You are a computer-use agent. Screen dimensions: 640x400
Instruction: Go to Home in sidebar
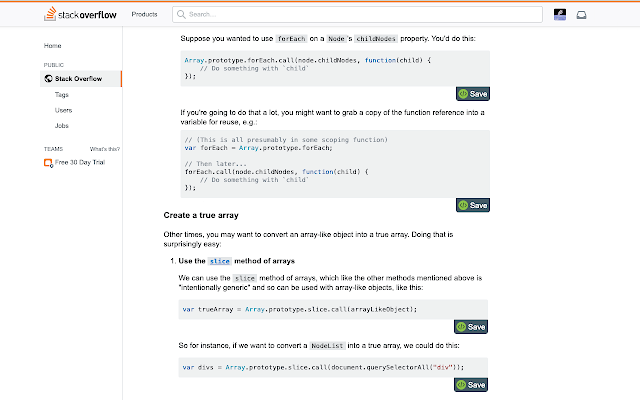coord(53,46)
